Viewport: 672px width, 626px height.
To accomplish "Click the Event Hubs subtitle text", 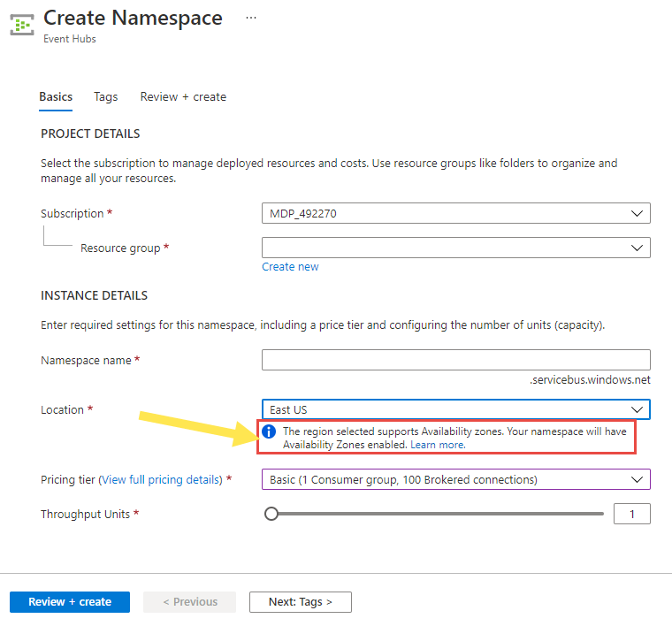I will (x=70, y=39).
